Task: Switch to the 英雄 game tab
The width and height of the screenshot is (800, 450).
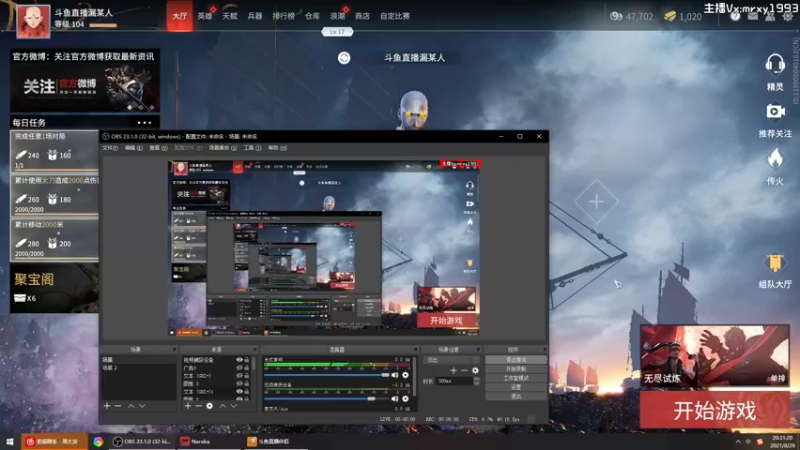Action: (x=205, y=16)
